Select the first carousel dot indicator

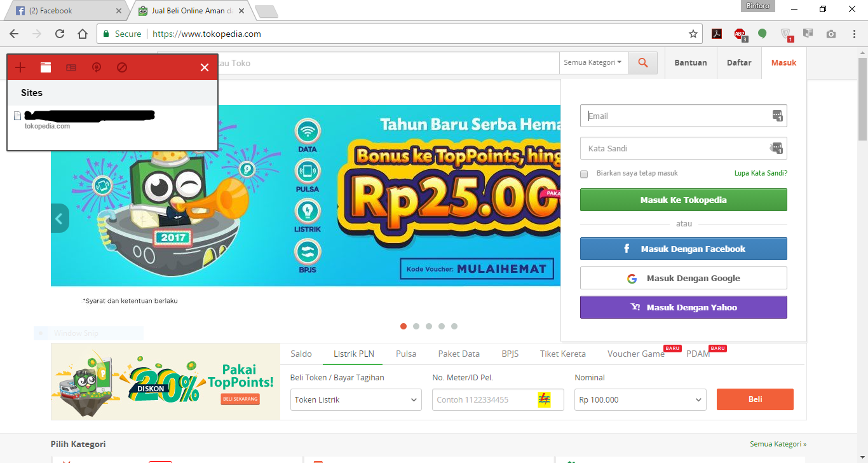click(403, 326)
